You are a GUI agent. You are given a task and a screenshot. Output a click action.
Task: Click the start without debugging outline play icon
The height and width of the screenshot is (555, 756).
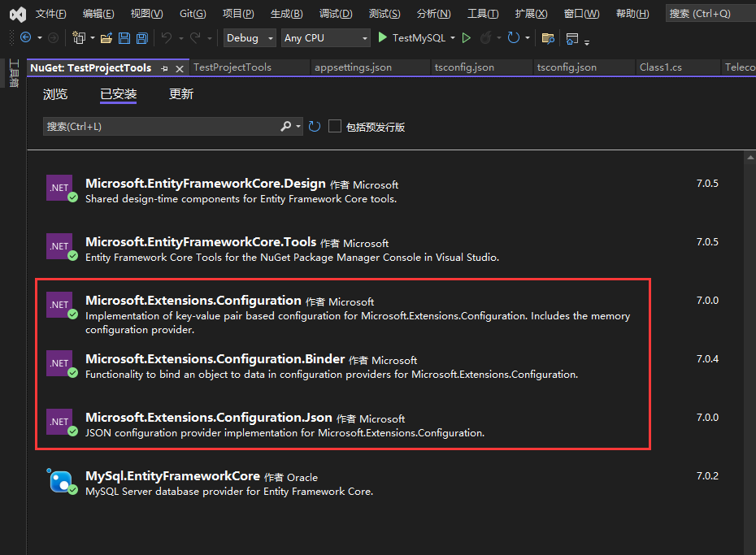click(467, 37)
